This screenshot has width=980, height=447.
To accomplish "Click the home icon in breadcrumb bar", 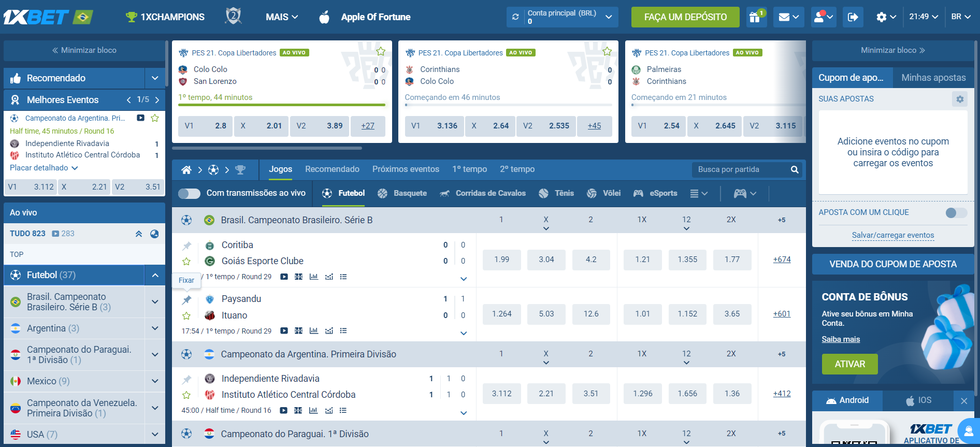I will (186, 169).
